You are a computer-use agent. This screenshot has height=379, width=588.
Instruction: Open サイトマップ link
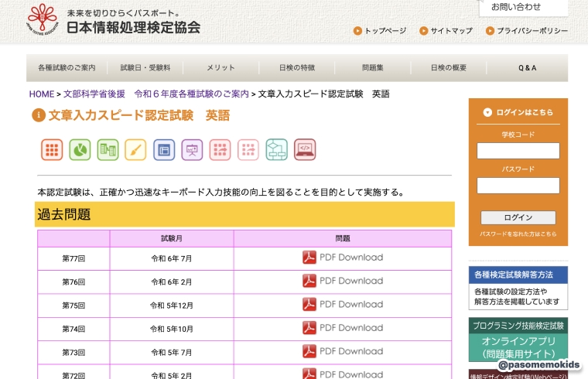pyautogui.click(x=452, y=31)
